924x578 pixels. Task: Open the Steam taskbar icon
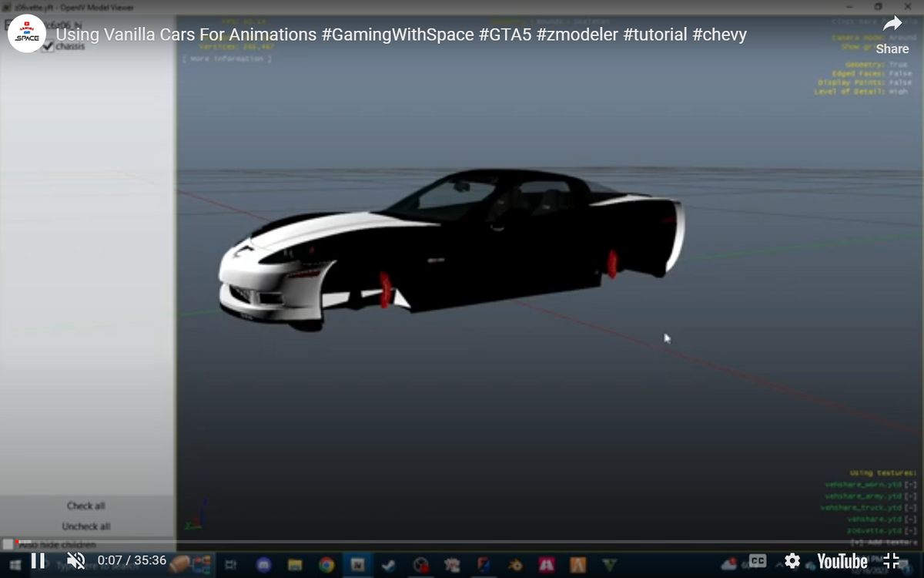tap(389, 564)
